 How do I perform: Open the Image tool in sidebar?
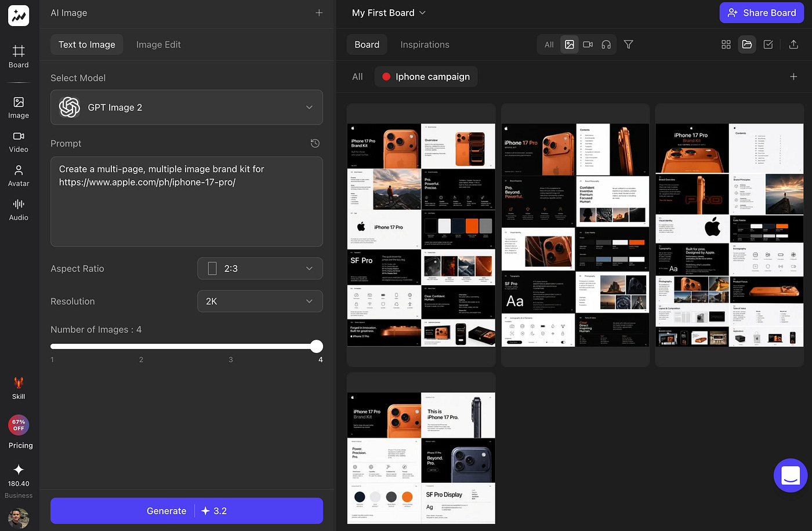(x=19, y=108)
